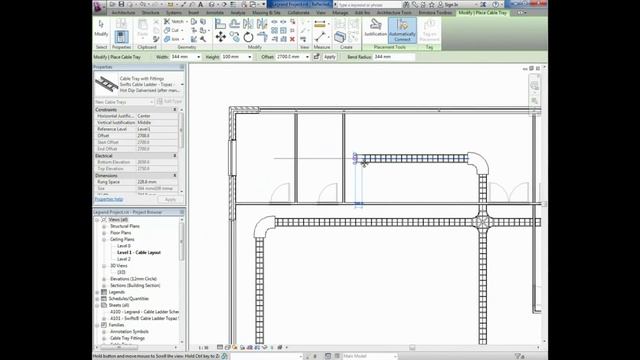
Task: Expand the Legends tree node
Action: (98, 292)
